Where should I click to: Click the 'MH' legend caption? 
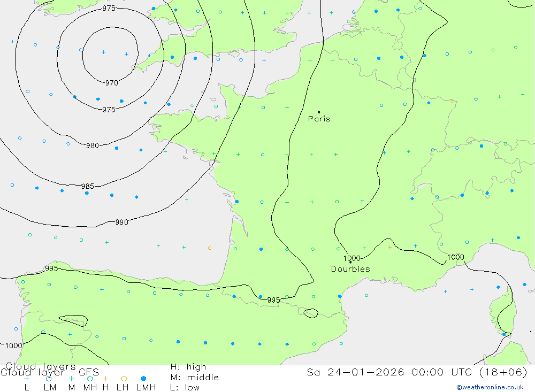(x=90, y=388)
